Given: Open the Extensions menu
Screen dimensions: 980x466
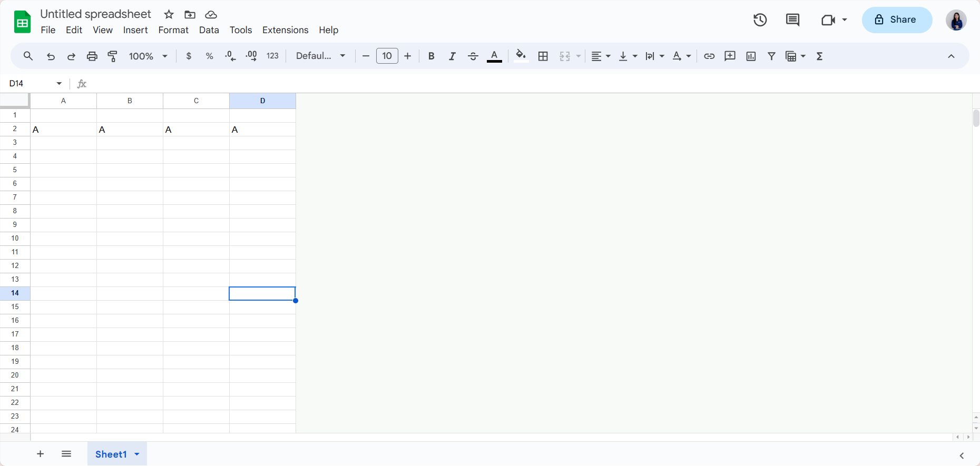Looking at the screenshot, I should 286,30.
